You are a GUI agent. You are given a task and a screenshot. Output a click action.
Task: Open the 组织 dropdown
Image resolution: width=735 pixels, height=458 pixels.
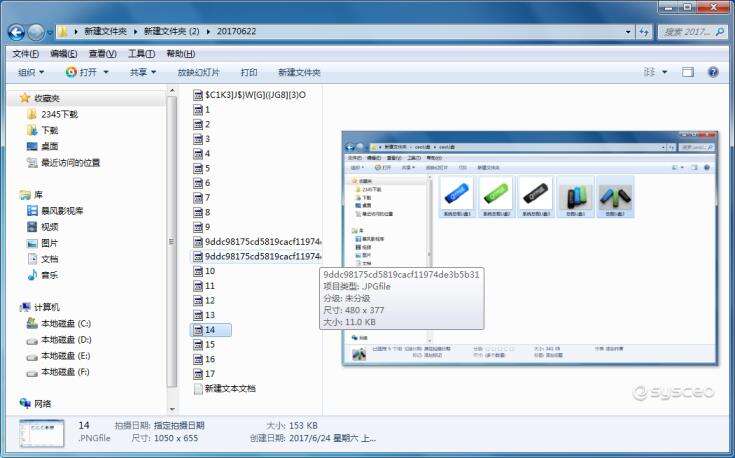[x=31, y=72]
